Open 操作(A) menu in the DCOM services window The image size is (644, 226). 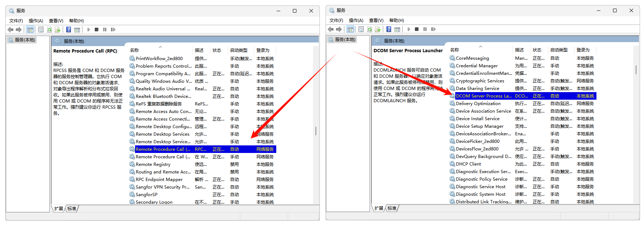click(356, 21)
